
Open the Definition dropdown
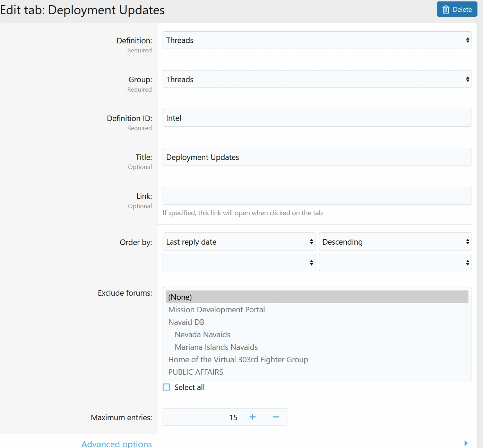[317, 40]
